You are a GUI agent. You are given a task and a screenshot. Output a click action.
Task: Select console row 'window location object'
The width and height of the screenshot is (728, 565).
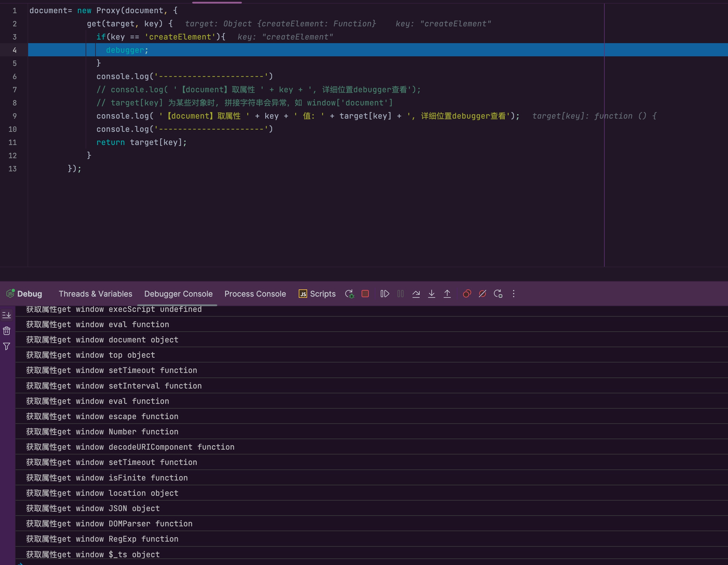(x=371, y=493)
